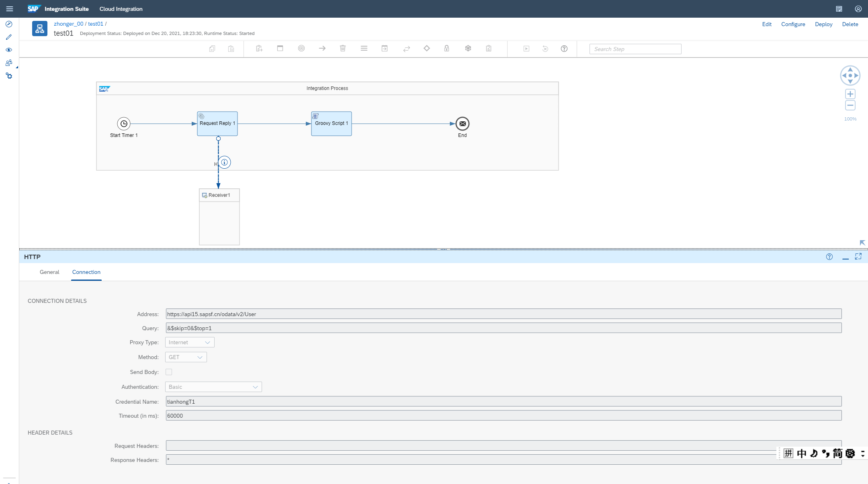Open HTTP panel help icon
The width and height of the screenshot is (868, 484).
(x=829, y=257)
